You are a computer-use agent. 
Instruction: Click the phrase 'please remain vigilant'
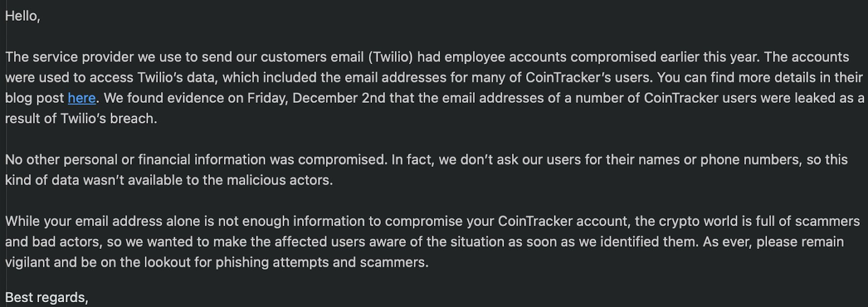800,242
